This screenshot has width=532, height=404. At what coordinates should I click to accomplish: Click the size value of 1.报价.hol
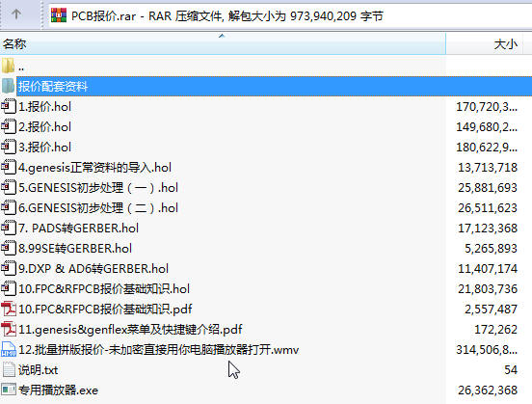point(487,107)
